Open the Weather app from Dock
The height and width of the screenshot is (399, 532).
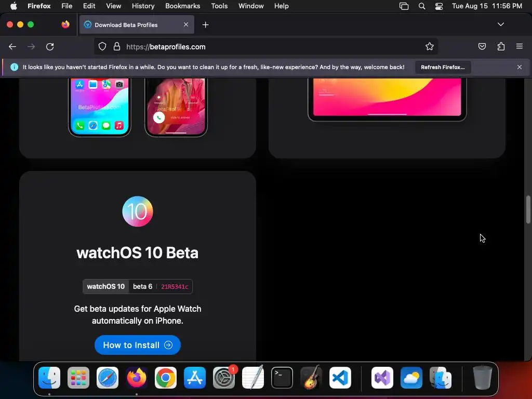point(411,378)
